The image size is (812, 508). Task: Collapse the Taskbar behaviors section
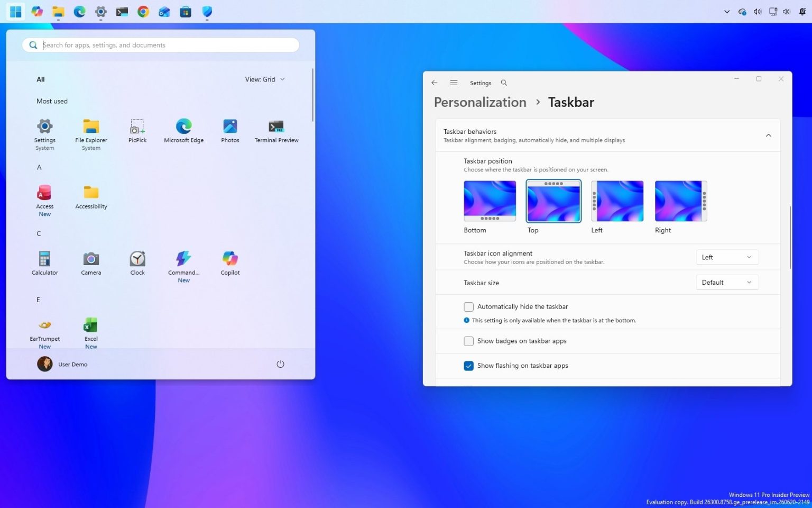(768, 135)
